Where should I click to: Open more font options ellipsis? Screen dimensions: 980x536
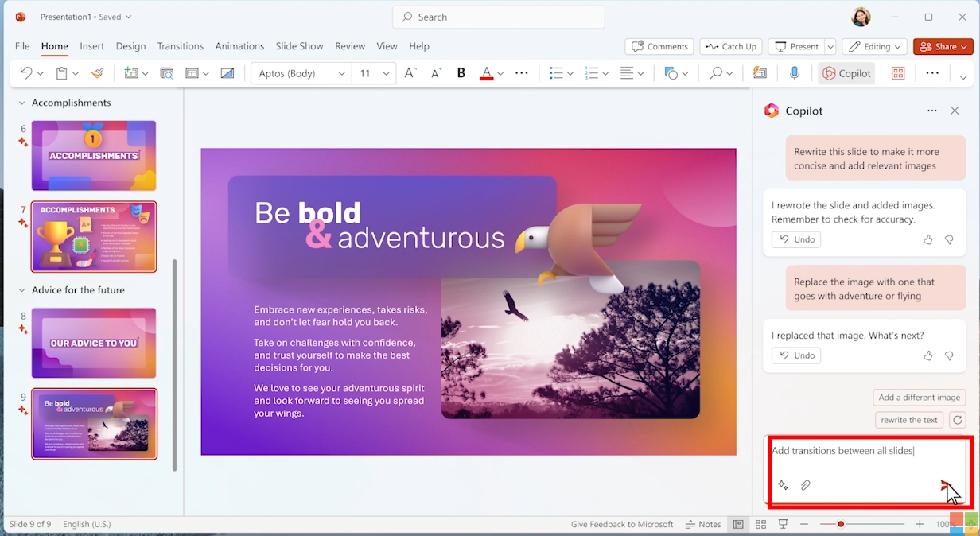coord(522,73)
